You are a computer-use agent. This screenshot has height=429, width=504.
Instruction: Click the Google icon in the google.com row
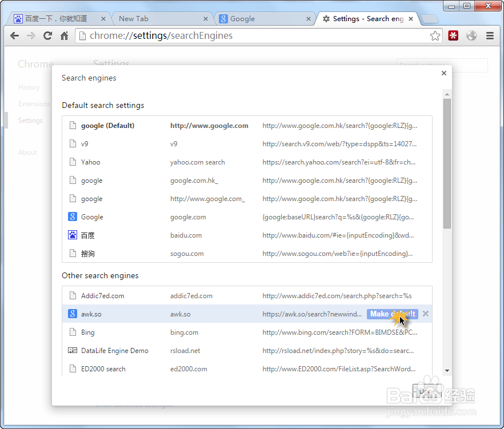(x=73, y=217)
